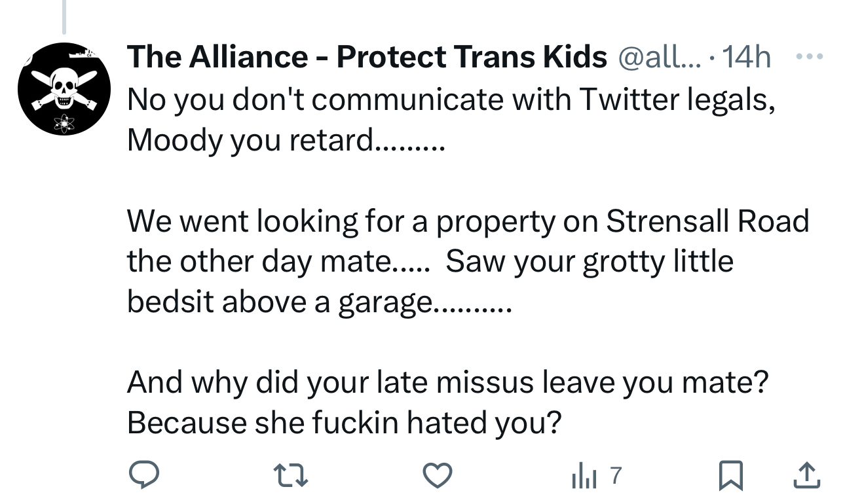The width and height of the screenshot is (845, 504).
Task: Click the share upload icon
Action: pyautogui.click(x=806, y=476)
